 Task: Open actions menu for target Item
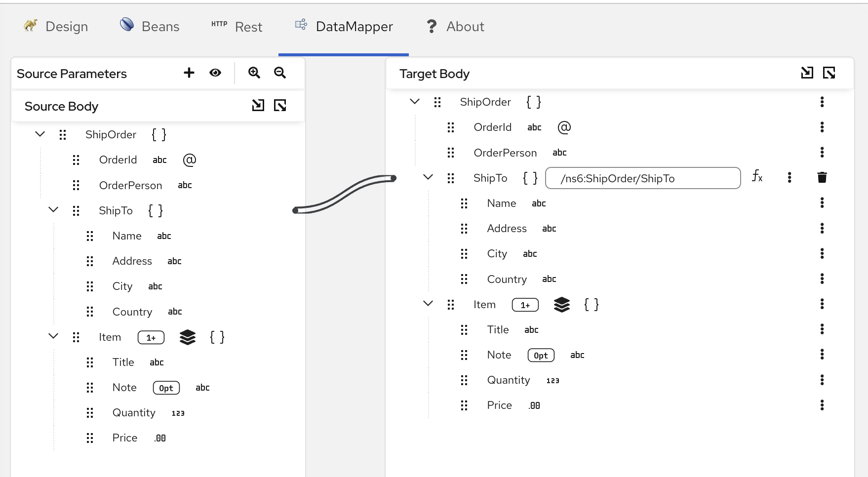tap(822, 304)
